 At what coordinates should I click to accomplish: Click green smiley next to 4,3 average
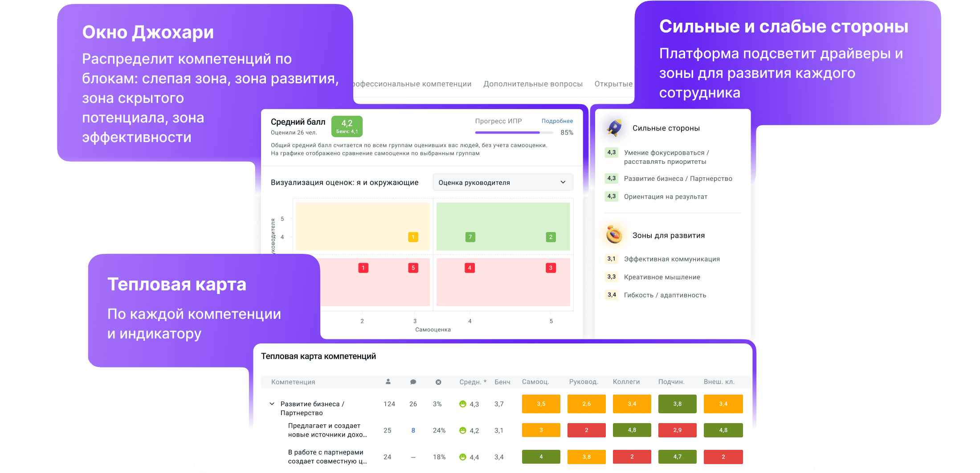tap(463, 404)
